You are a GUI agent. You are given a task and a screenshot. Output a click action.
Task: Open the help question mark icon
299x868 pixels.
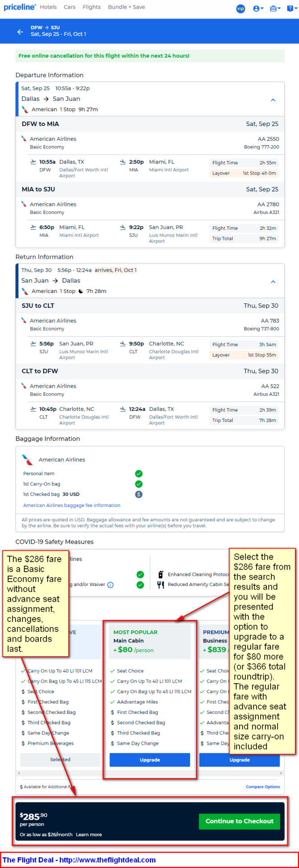[x=291, y=8]
